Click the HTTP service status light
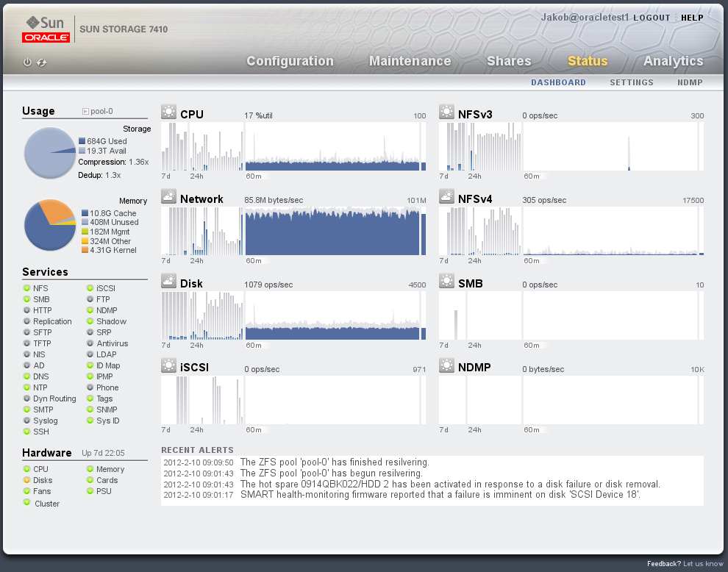Viewport: 728px width, 572px height. 27,310
